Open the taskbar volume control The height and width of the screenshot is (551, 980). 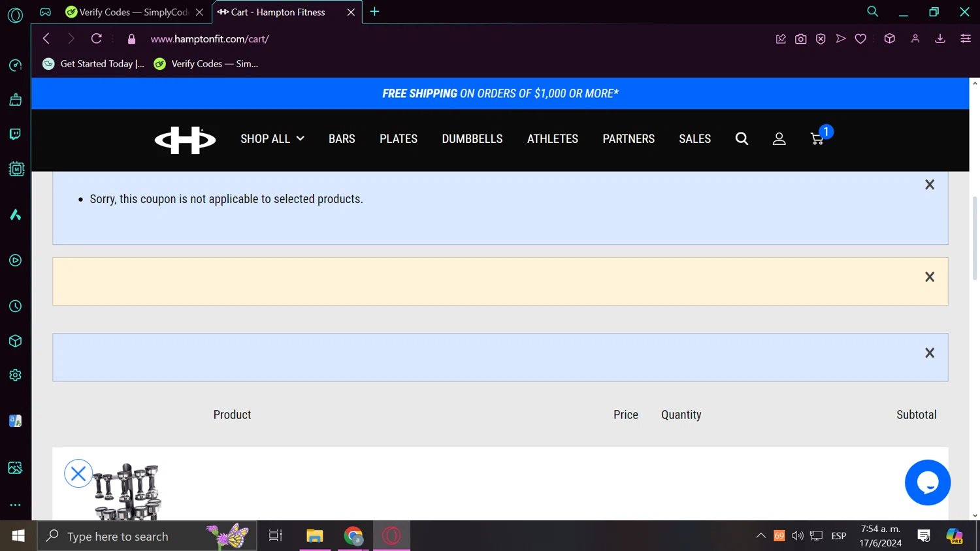(x=798, y=536)
